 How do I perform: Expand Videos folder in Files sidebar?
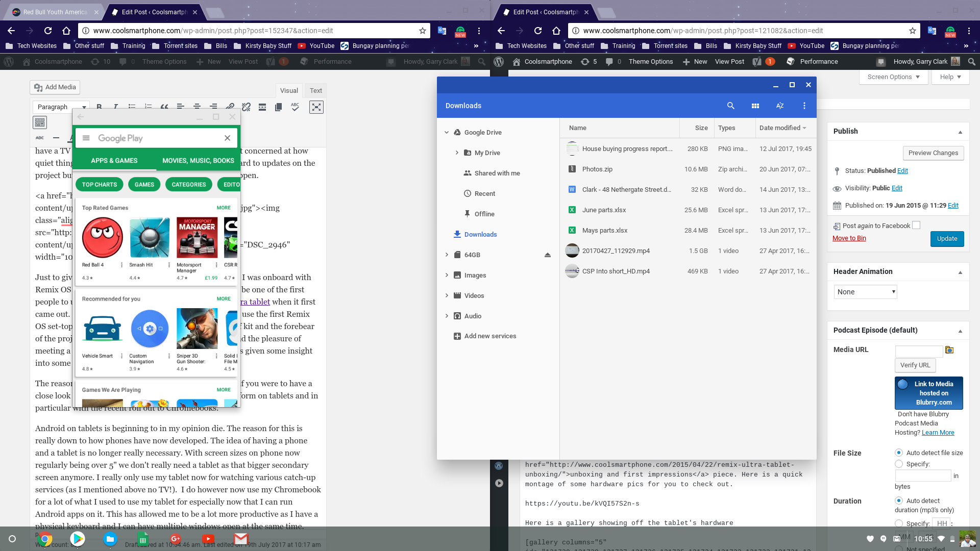[x=447, y=295]
